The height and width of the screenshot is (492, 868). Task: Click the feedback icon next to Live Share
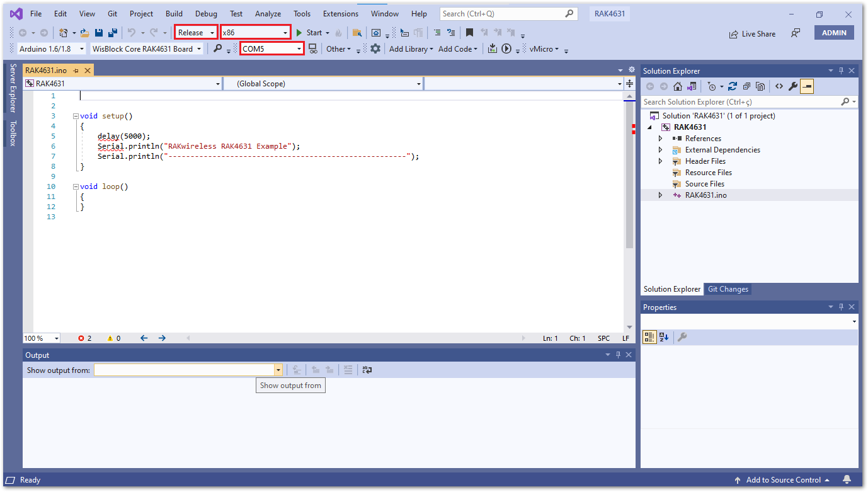pos(796,33)
